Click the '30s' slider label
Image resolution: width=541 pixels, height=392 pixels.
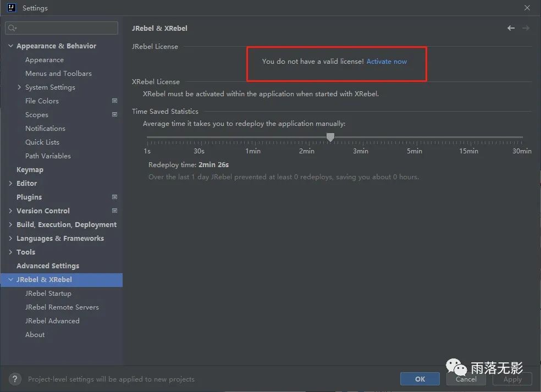(199, 151)
